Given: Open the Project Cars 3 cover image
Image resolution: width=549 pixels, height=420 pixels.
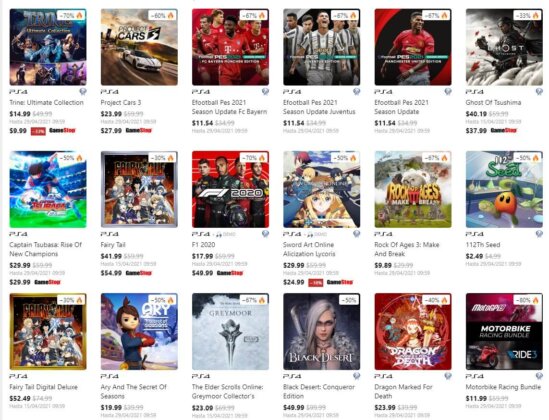Looking at the screenshot, I should pos(139,47).
